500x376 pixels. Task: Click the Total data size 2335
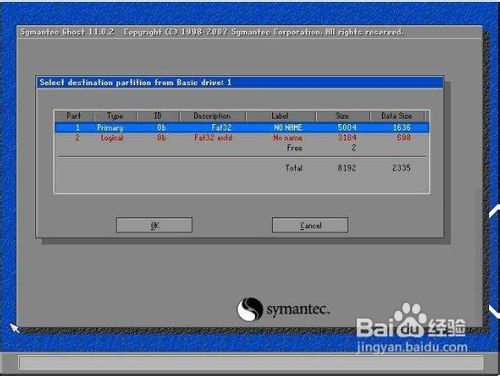[x=401, y=168]
